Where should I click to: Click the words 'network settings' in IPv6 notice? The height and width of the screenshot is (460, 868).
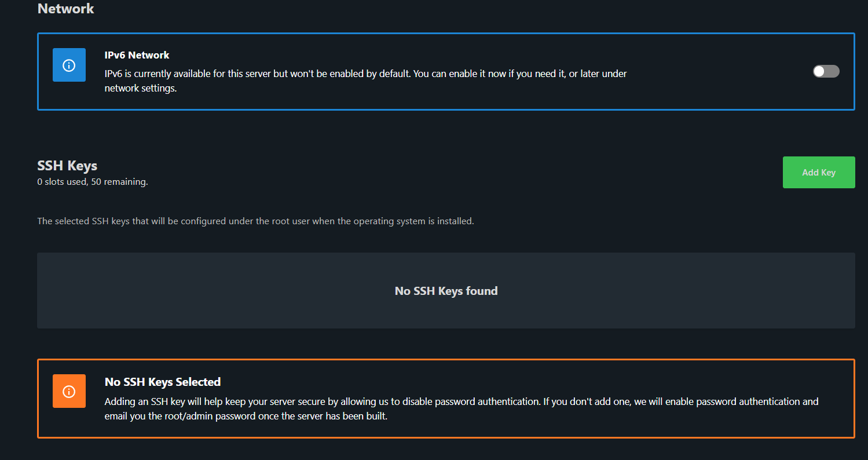(140, 89)
